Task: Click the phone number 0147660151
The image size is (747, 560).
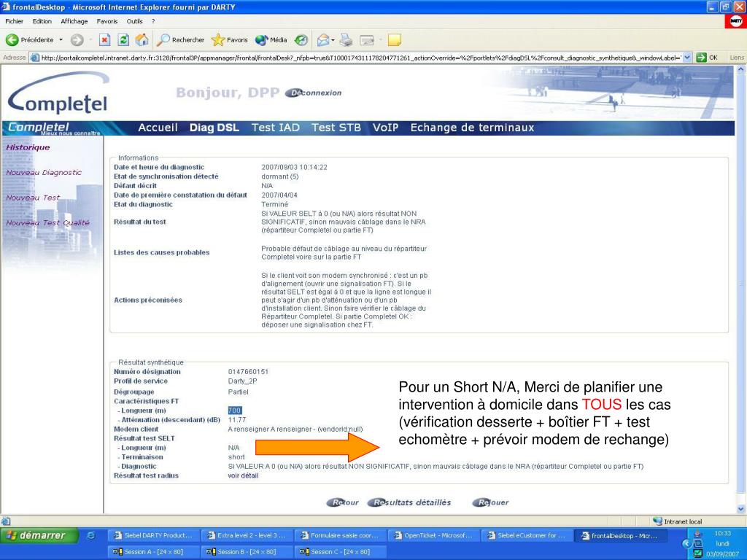Action: tap(248, 372)
